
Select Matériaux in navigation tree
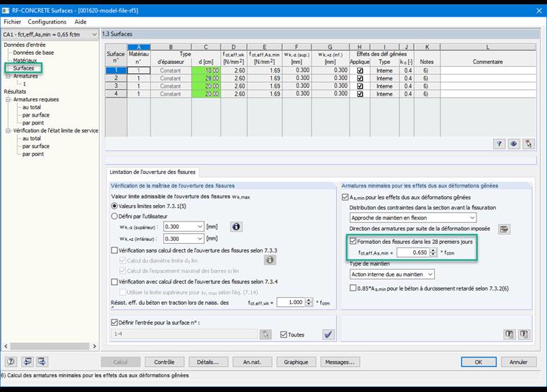coord(24,60)
